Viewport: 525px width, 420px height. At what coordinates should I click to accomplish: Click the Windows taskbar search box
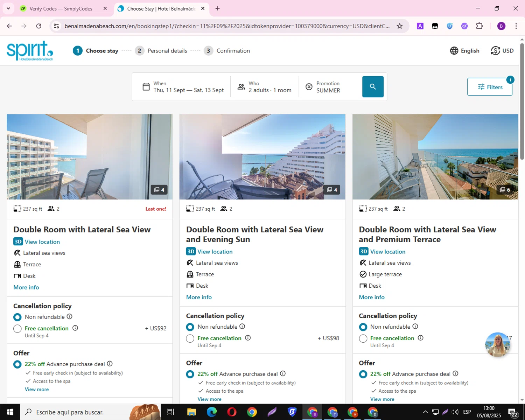pyautogui.click(x=90, y=412)
